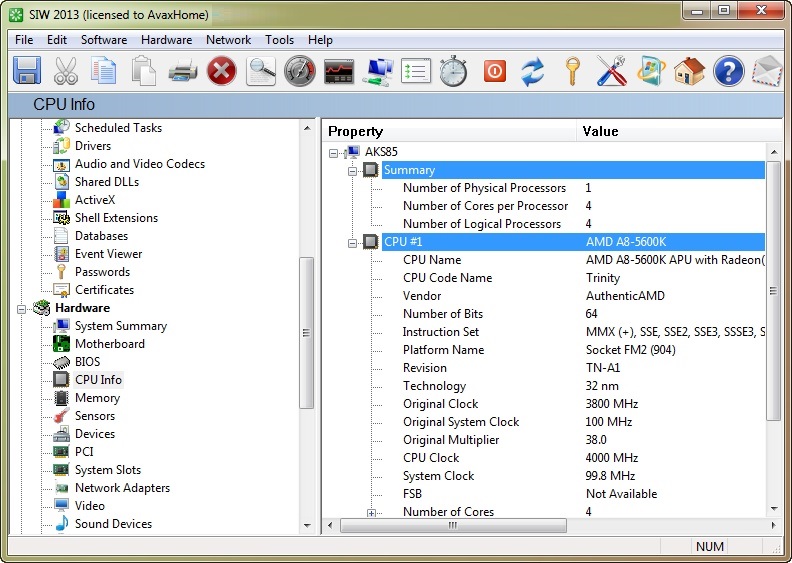Open Certificates tree item

coord(105,290)
